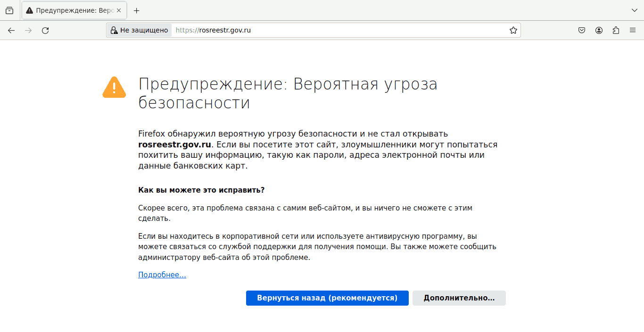
Task: Click the 'Предупреждение: Вероятная угроза безопасности' title
Action: tap(288, 93)
